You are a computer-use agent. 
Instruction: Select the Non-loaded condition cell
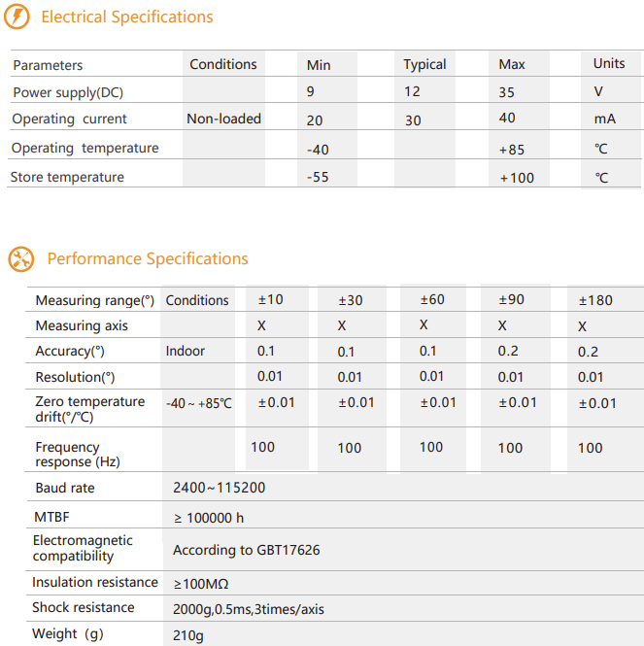(223, 119)
